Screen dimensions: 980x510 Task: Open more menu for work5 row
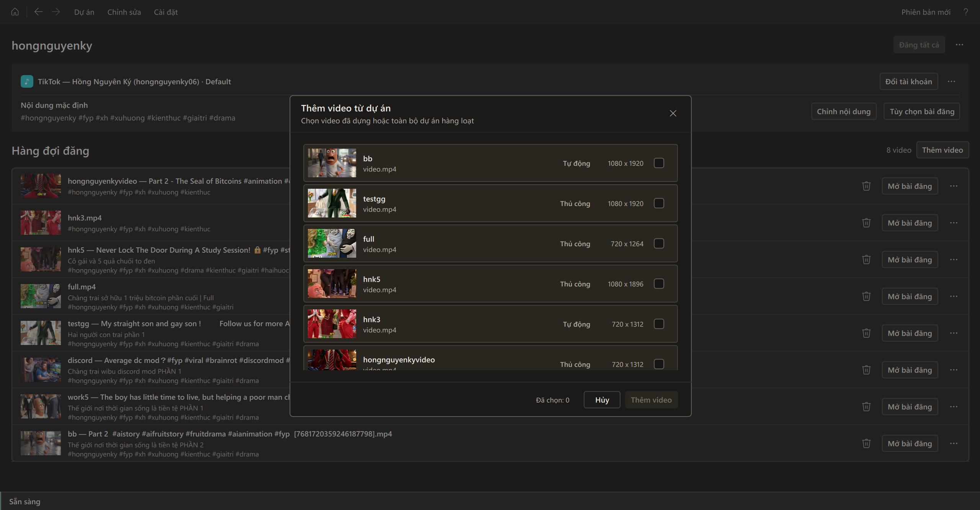tap(954, 407)
